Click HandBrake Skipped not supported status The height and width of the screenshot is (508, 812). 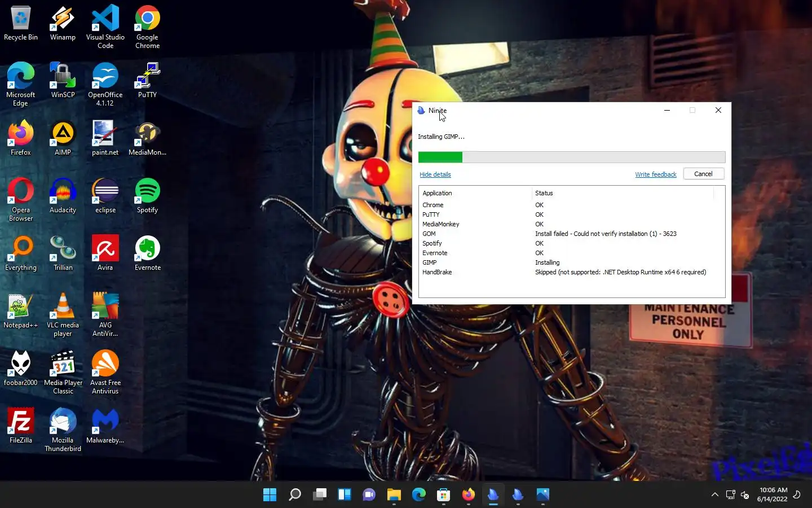pos(620,272)
